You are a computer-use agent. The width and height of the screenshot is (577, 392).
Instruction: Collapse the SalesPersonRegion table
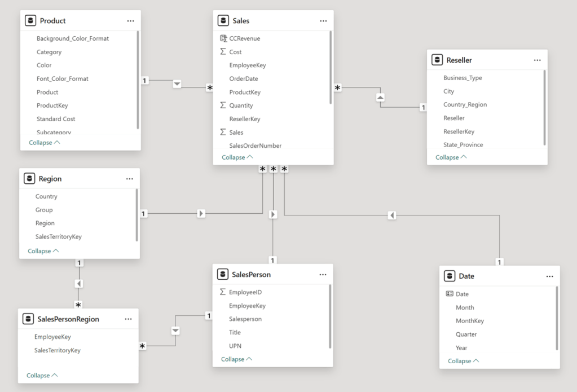42,375
